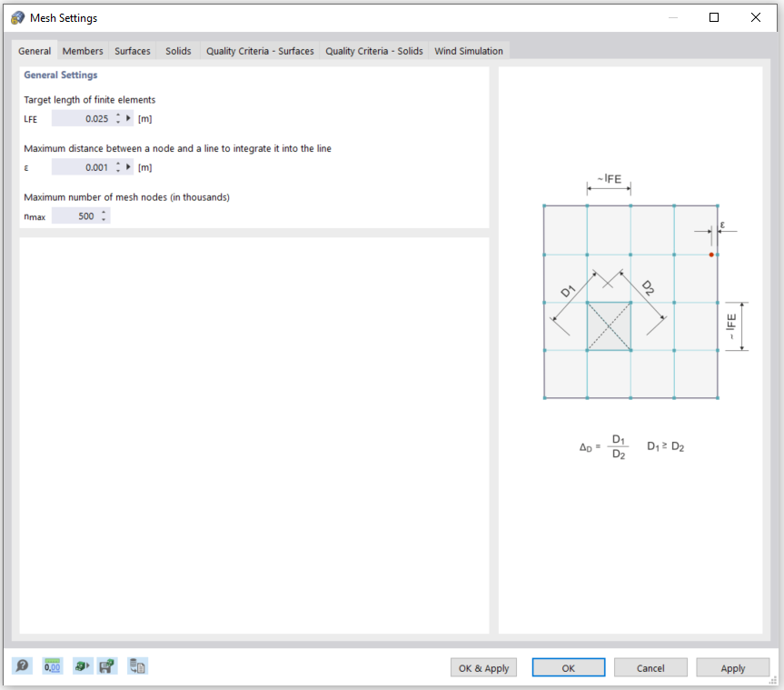
Task: Open the Members tab
Action: coord(83,51)
